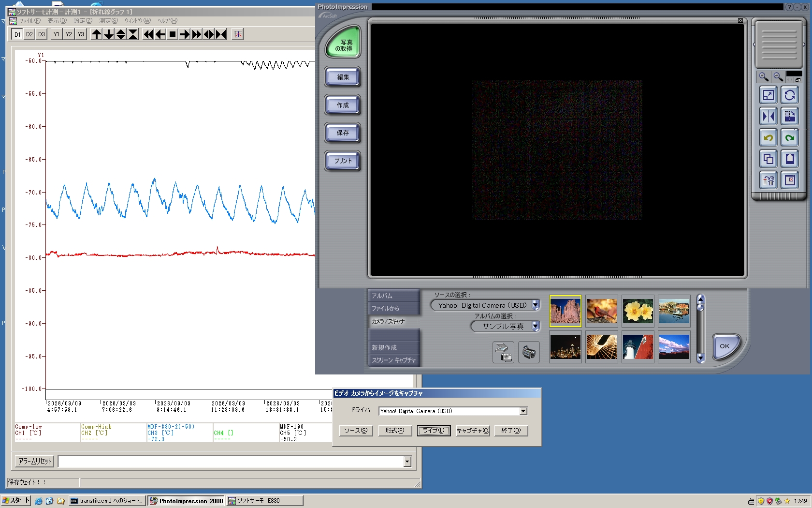Select the flip horizontal mirror icon
Screen dimensions: 812x508
point(768,117)
